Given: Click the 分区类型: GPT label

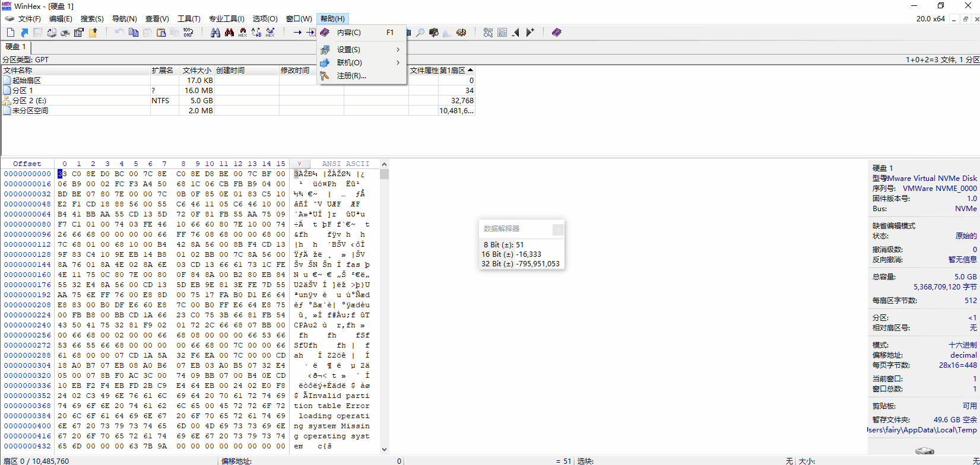Looking at the screenshot, I should coord(26,60).
